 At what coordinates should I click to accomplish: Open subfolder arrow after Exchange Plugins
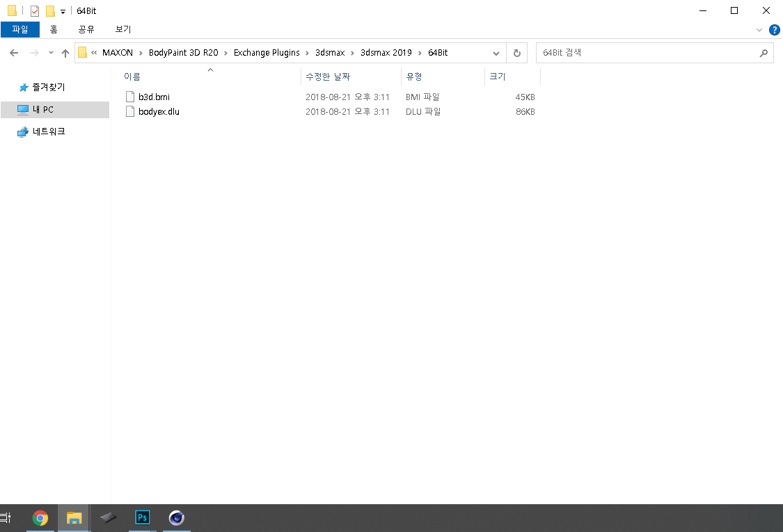pyautogui.click(x=307, y=53)
